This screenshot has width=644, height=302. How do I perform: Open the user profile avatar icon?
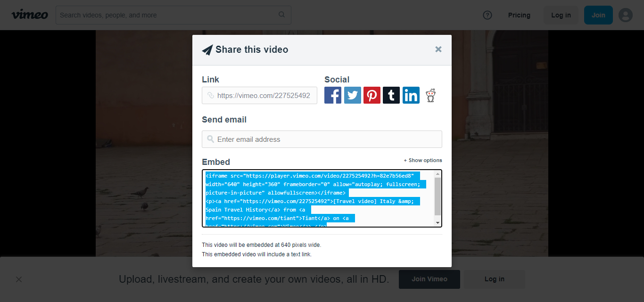tap(626, 15)
